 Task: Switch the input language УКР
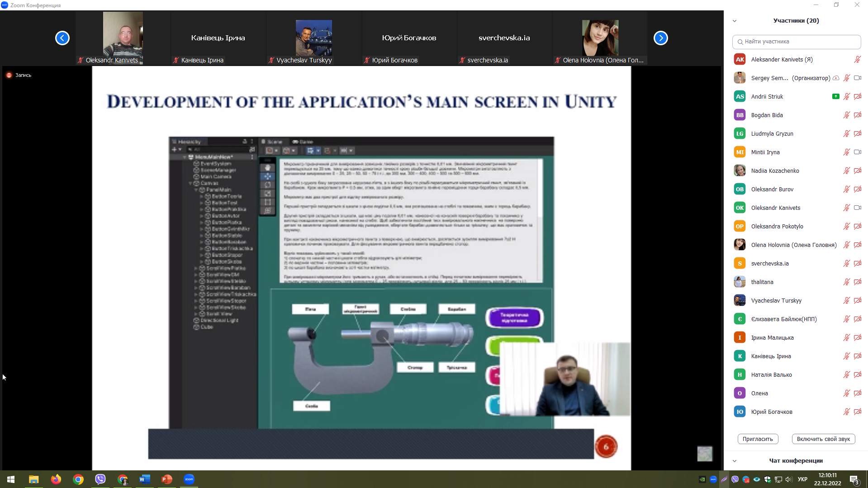[x=803, y=479]
